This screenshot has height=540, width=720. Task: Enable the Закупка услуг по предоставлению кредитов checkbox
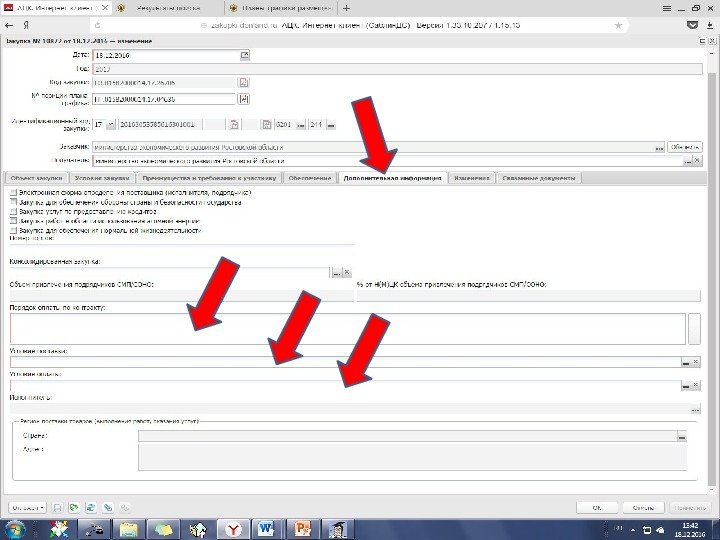pos(13,212)
